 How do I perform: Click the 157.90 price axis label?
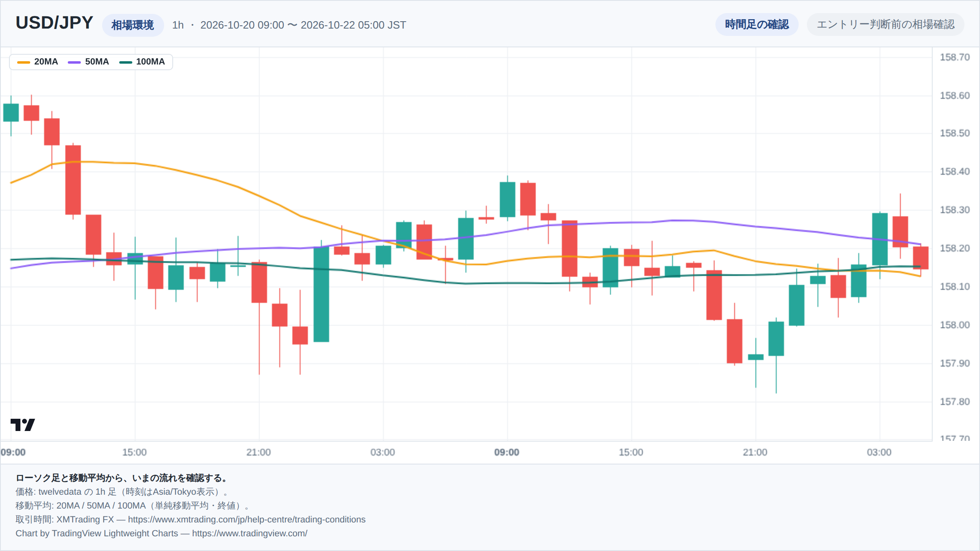click(x=955, y=363)
